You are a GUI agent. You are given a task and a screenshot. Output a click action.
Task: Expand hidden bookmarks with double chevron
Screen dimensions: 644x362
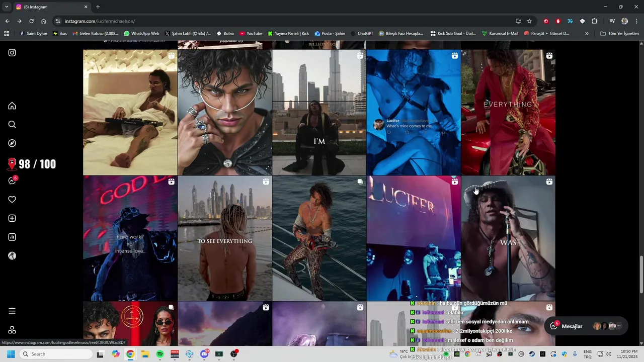tap(587, 34)
